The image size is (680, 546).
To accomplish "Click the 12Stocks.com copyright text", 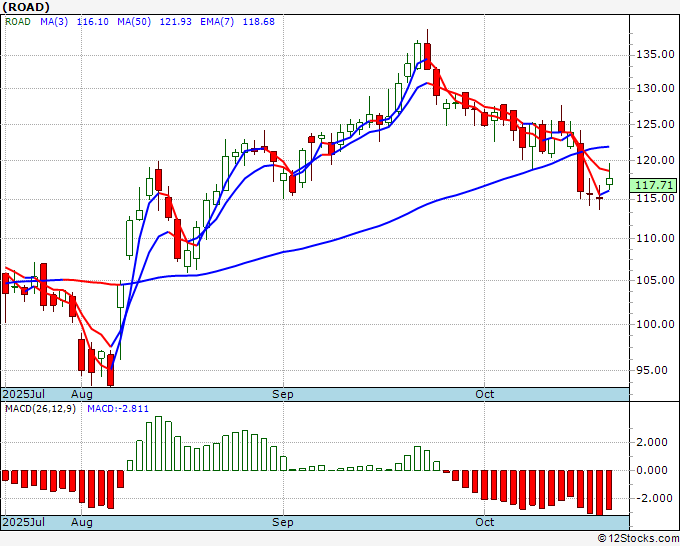I will (x=638, y=539).
